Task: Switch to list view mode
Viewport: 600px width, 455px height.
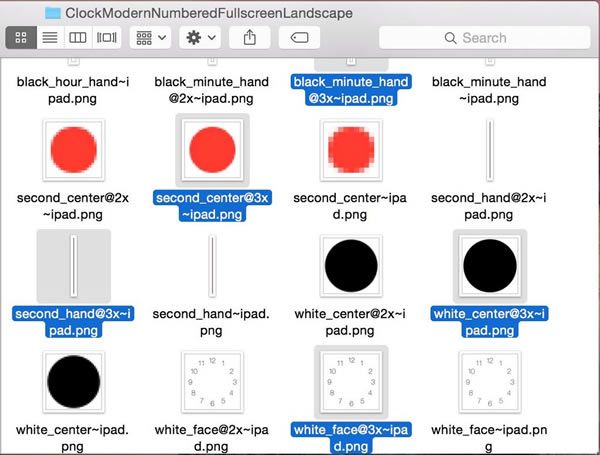Action: pyautogui.click(x=49, y=38)
